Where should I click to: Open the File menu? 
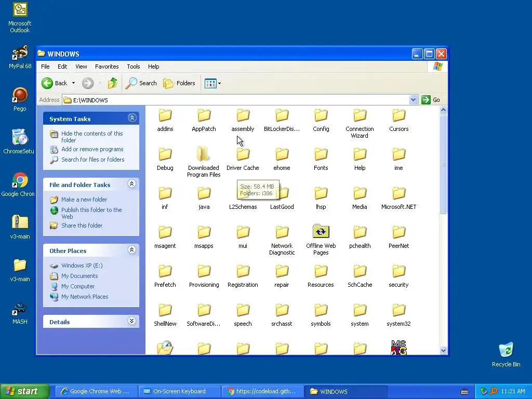pos(45,66)
